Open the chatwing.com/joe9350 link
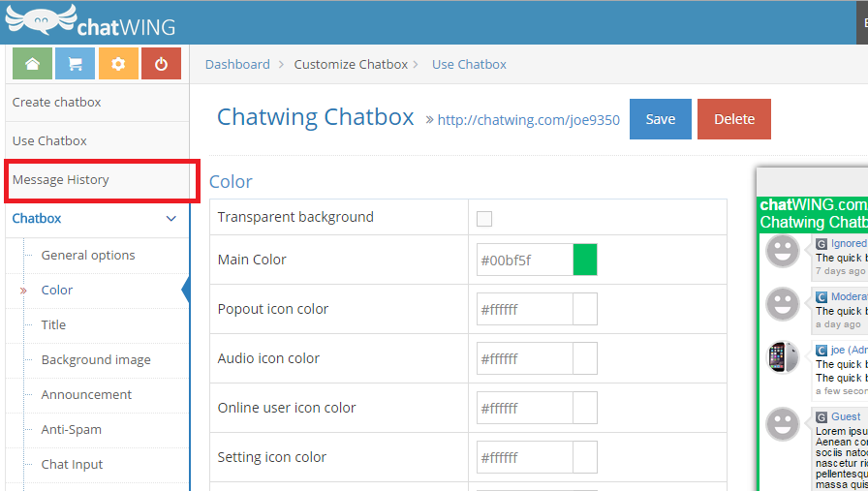 tap(529, 119)
